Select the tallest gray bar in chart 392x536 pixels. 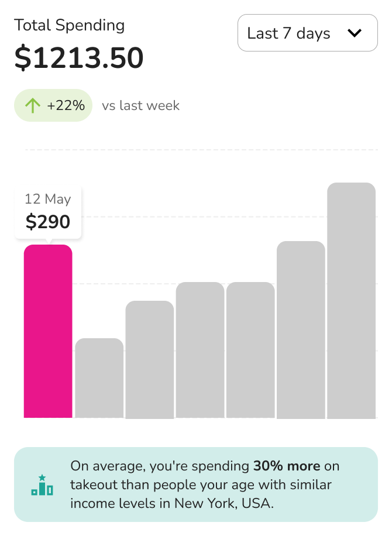point(351,300)
